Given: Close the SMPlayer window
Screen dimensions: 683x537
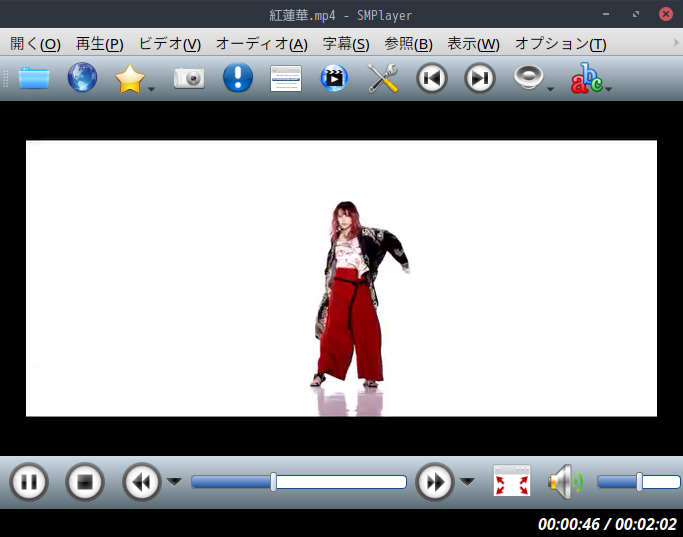Looking at the screenshot, I should 666,14.
